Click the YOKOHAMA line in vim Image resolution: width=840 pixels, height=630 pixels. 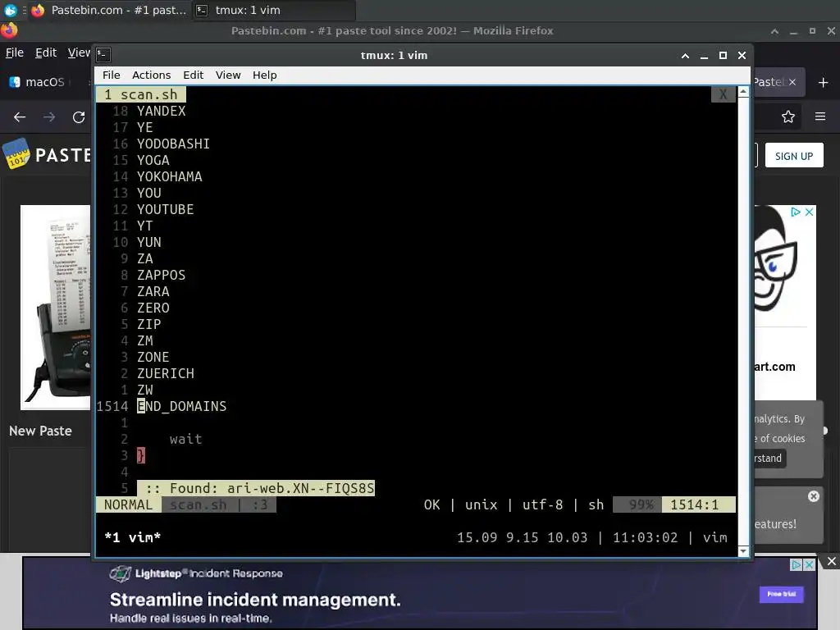(x=169, y=177)
